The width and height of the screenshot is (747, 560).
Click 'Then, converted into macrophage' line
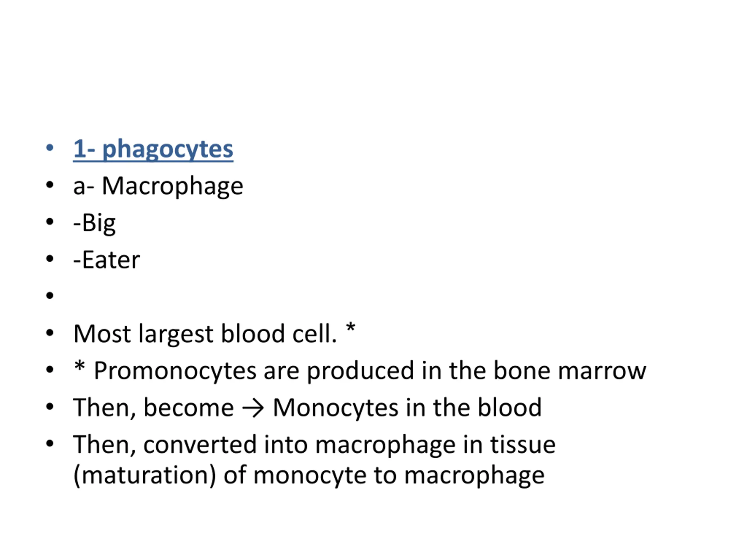click(264, 444)
